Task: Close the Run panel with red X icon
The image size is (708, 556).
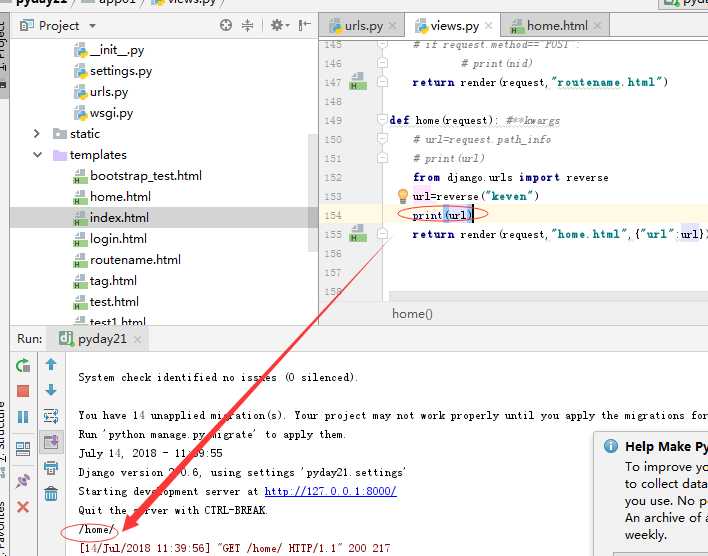Action: pyautogui.click(x=23, y=507)
